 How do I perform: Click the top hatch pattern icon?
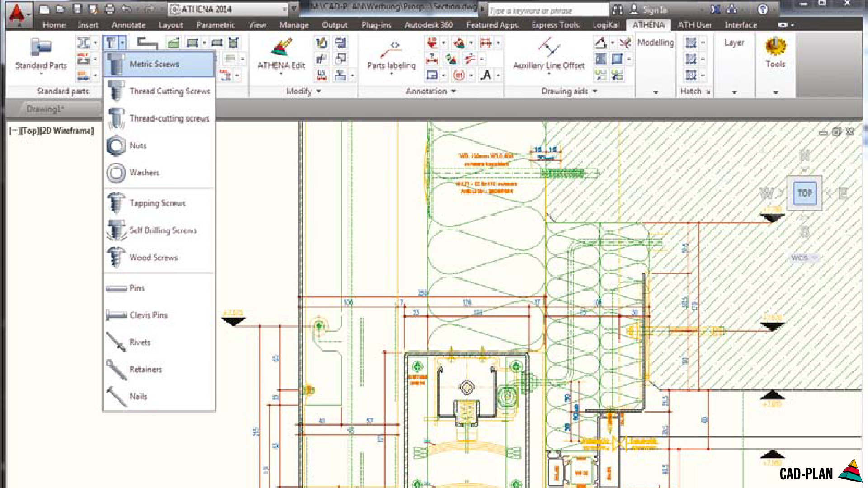point(691,43)
